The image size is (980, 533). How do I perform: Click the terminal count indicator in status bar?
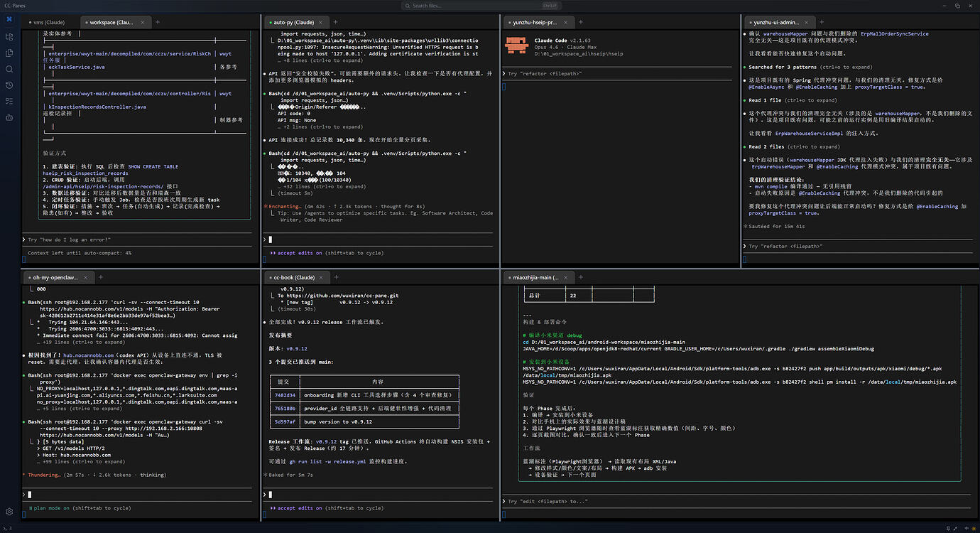pos(6,528)
